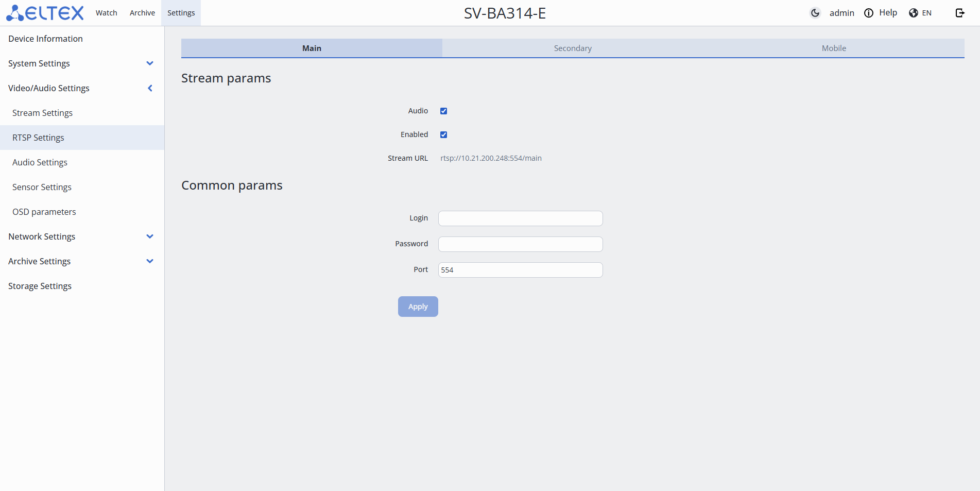Open language selector globe icon
Viewport: 980px width, 491px height.
coord(914,13)
